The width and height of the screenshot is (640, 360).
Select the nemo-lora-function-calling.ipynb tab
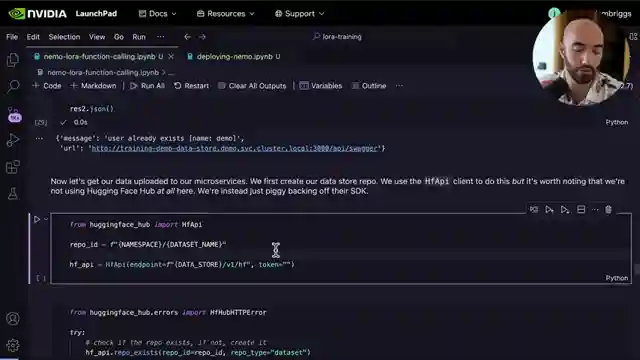tap(100, 56)
